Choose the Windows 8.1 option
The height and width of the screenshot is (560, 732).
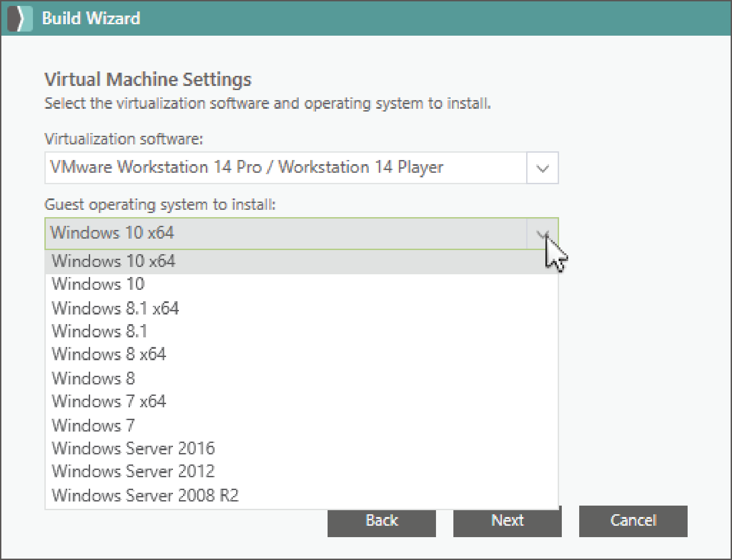301,331
